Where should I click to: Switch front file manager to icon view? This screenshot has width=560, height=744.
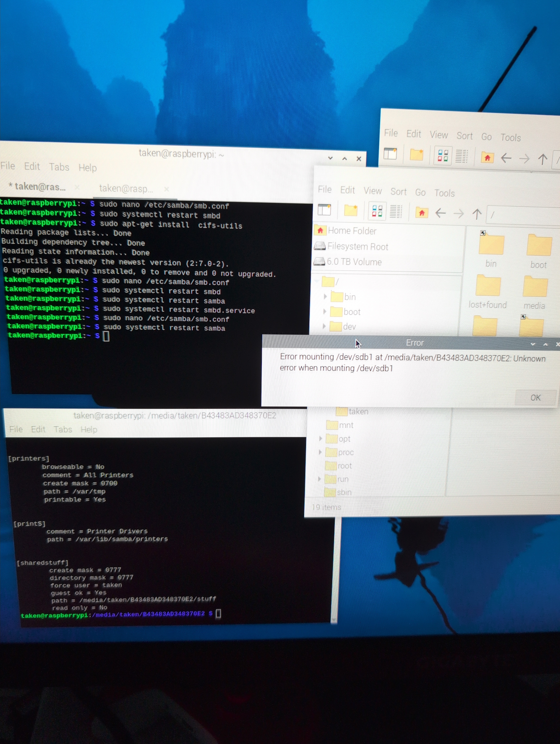(x=377, y=211)
